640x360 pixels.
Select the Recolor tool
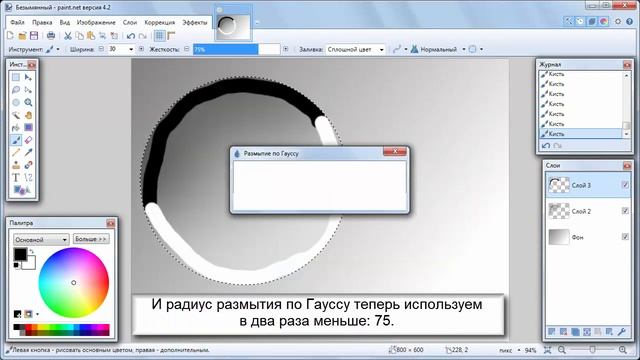[x=28, y=165]
